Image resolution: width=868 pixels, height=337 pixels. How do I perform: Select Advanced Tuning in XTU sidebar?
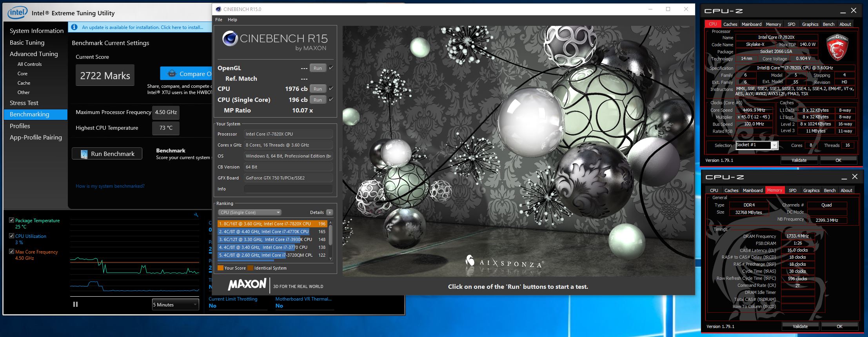pos(34,54)
